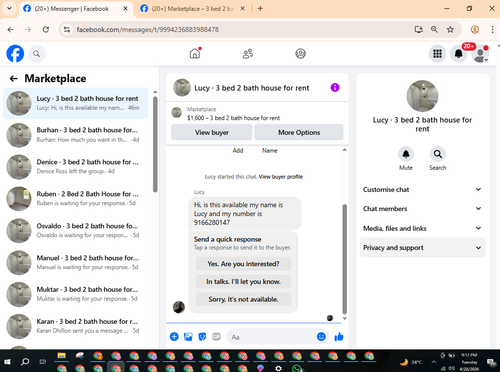Open the Burhan conversation
The width and height of the screenshot is (500, 372).
[76, 135]
